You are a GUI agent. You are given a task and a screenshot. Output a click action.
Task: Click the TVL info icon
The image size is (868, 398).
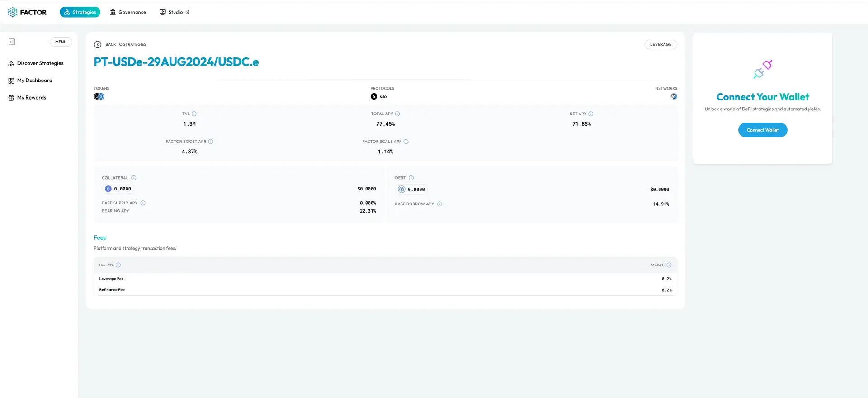coord(194,114)
